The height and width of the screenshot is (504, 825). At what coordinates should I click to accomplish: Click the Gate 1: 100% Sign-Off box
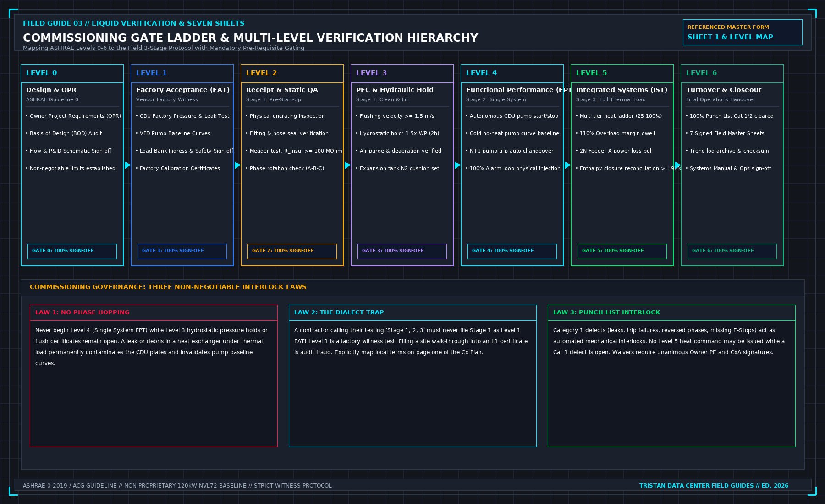pos(182,251)
